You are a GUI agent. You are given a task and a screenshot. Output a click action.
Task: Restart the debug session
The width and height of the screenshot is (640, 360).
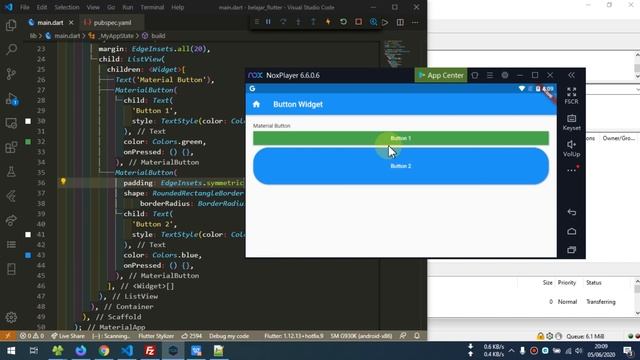click(x=343, y=22)
